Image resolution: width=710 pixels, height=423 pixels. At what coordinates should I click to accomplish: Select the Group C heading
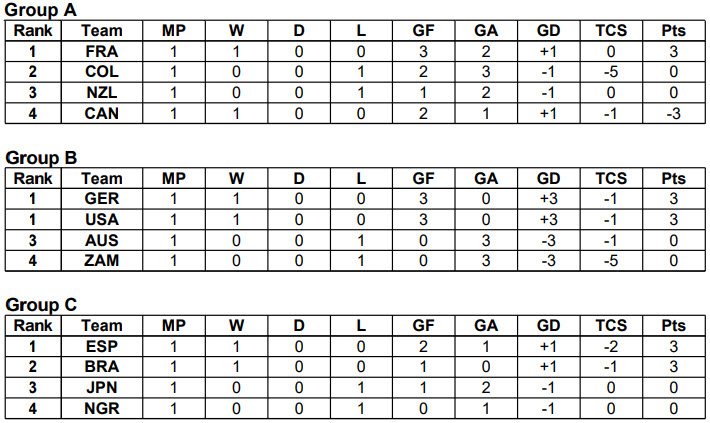[42, 305]
